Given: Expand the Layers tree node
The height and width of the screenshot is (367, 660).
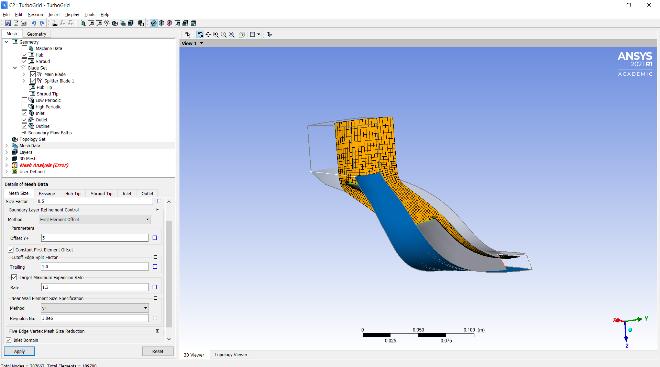Looking at the screenshot, I should tap(6, 152).
